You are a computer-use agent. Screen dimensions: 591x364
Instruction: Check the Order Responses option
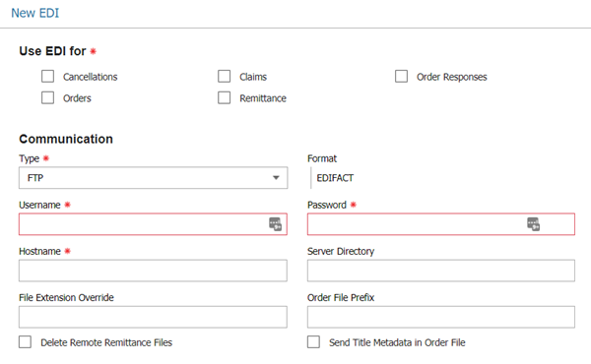coord(402,77)
